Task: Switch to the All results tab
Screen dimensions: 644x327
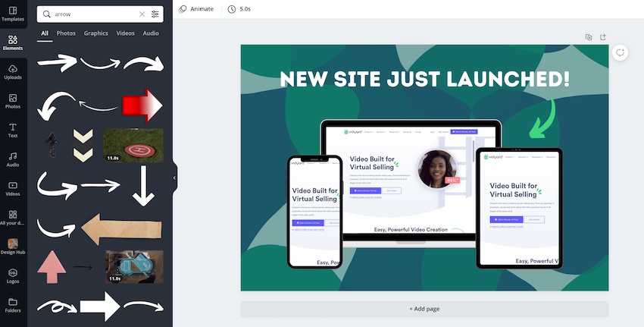Action: coord(45,33)
